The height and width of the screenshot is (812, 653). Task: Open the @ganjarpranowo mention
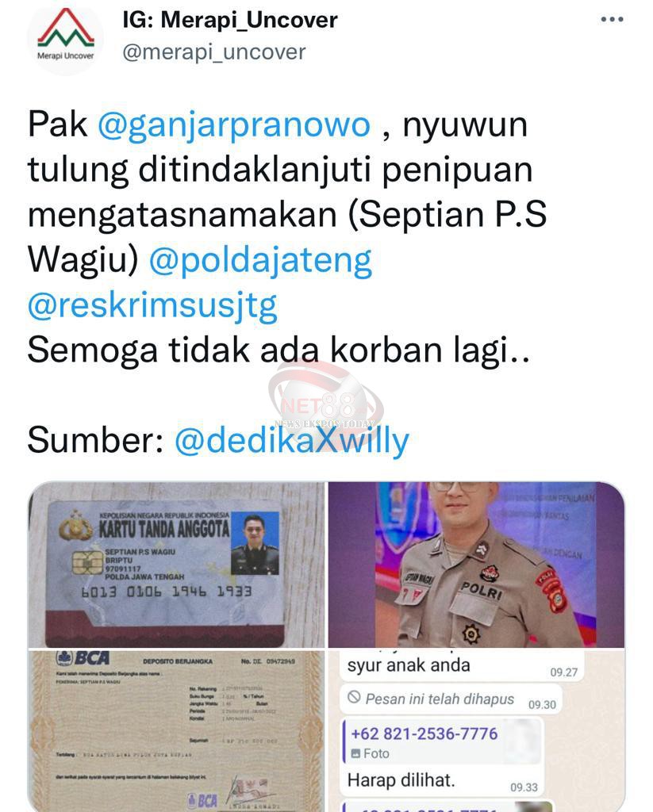(x=234, y=124)
